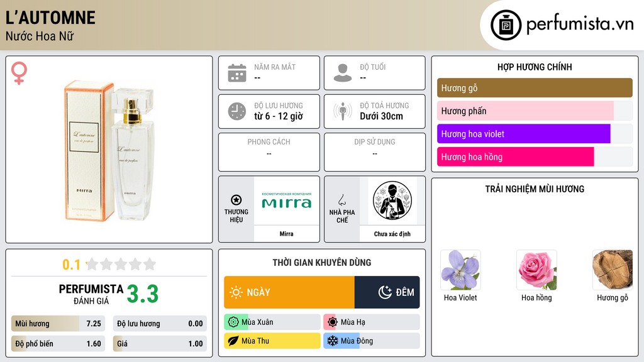The width and height of the screenshot is (644, 362).
Task: Open the Mirra brand logo
Action: (x=287, y=200)
